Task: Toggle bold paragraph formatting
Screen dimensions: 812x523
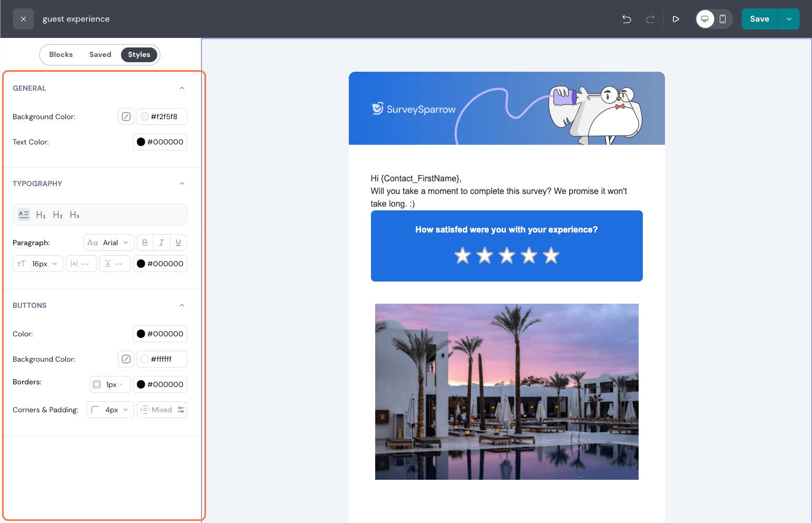Action: pos(145,243)
